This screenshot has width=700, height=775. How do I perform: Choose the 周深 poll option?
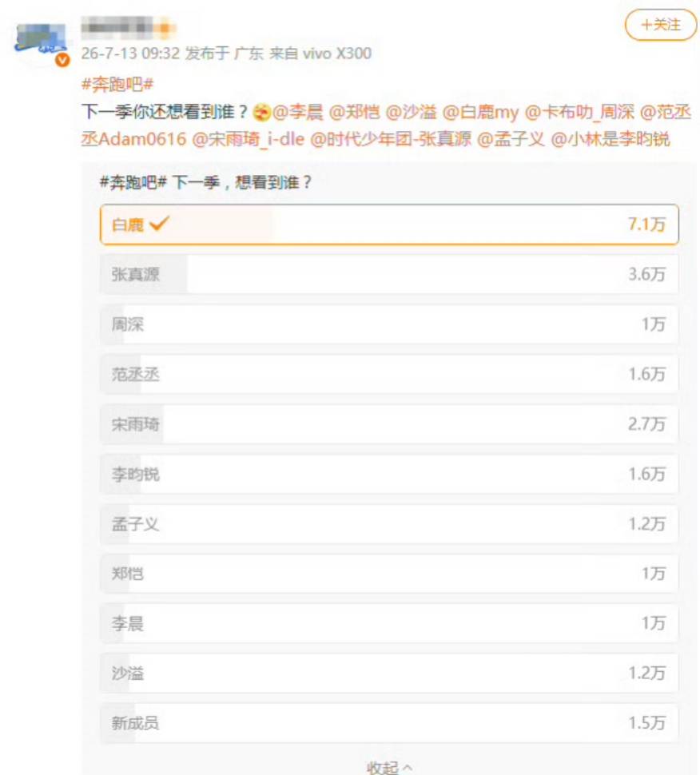click(389, 324)
